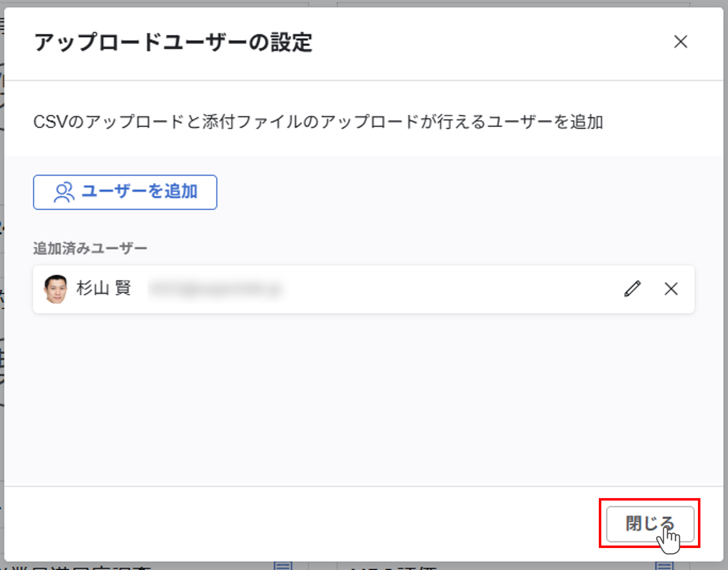Click the pencil edit icon for 杉山 賢
Screen dimensions: 728x570
[632, 289]
